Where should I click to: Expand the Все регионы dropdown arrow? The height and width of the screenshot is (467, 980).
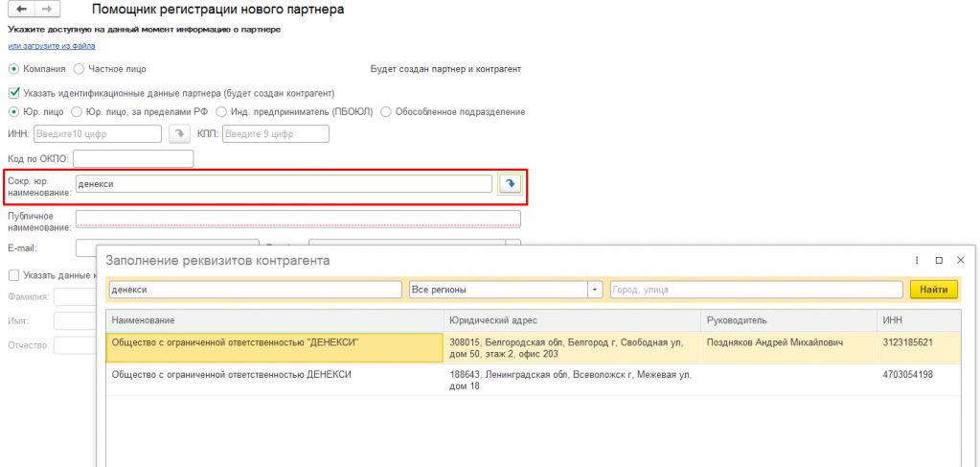coord(594,290)
